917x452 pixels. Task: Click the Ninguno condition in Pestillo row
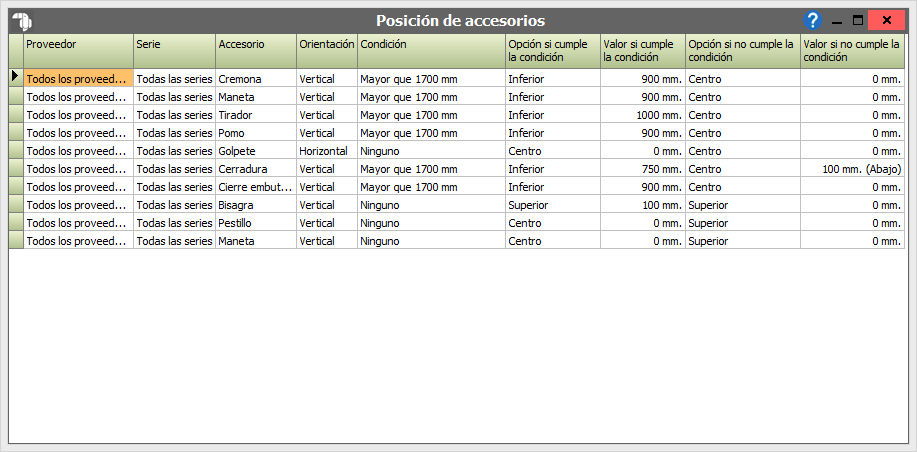point(432,223)
